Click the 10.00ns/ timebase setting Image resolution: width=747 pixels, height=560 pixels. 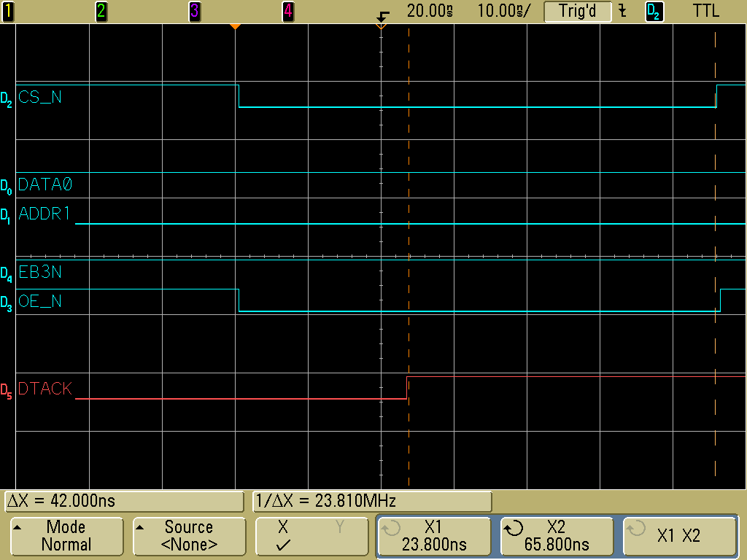(x=504, y=11)
